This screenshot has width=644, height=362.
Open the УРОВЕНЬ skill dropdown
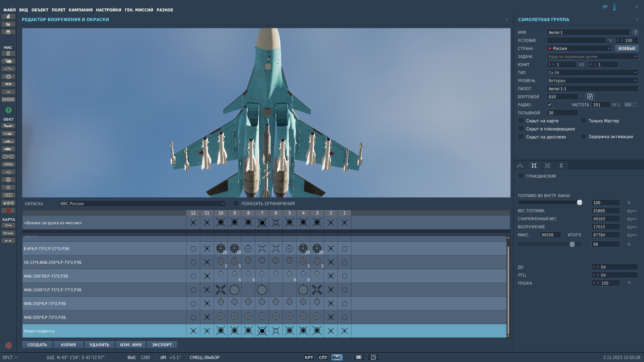(x=592, y=81)
